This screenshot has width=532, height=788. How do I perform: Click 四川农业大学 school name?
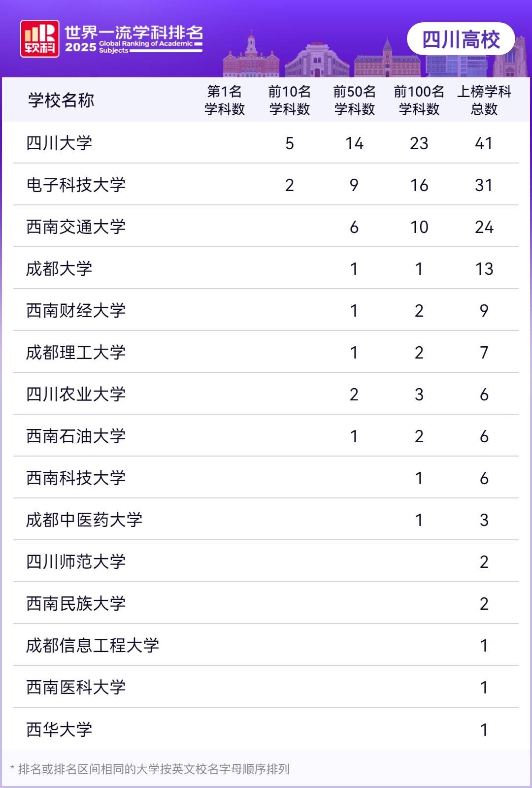point(76,394)
